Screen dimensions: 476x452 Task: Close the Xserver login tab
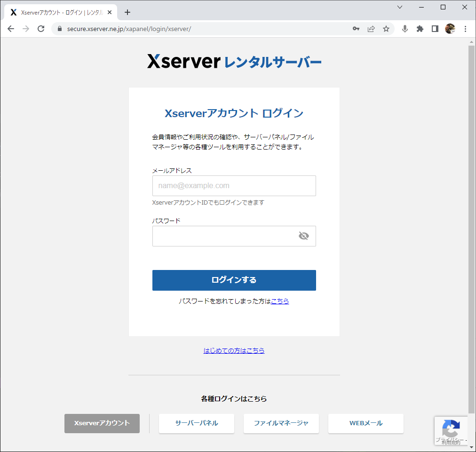point(110,12)
